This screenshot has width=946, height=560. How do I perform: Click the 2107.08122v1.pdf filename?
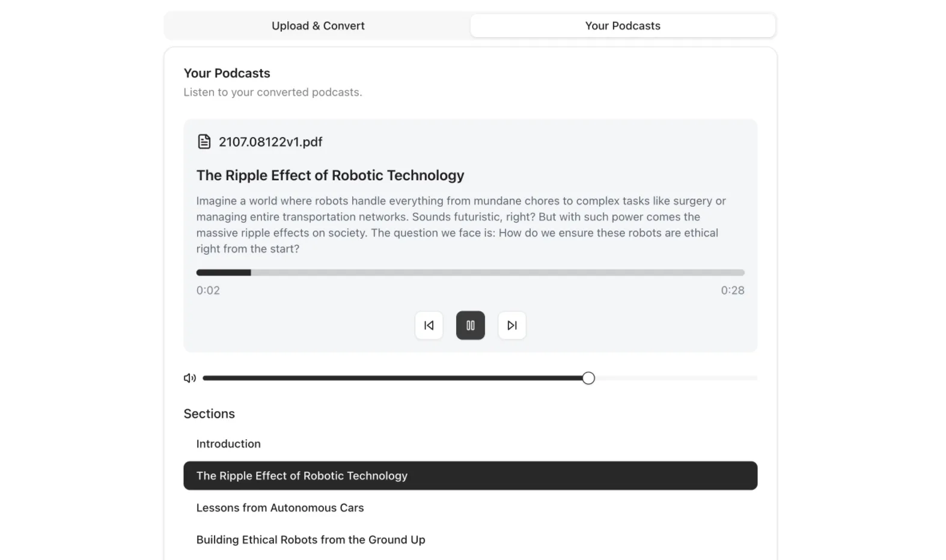tap(270, 142)
